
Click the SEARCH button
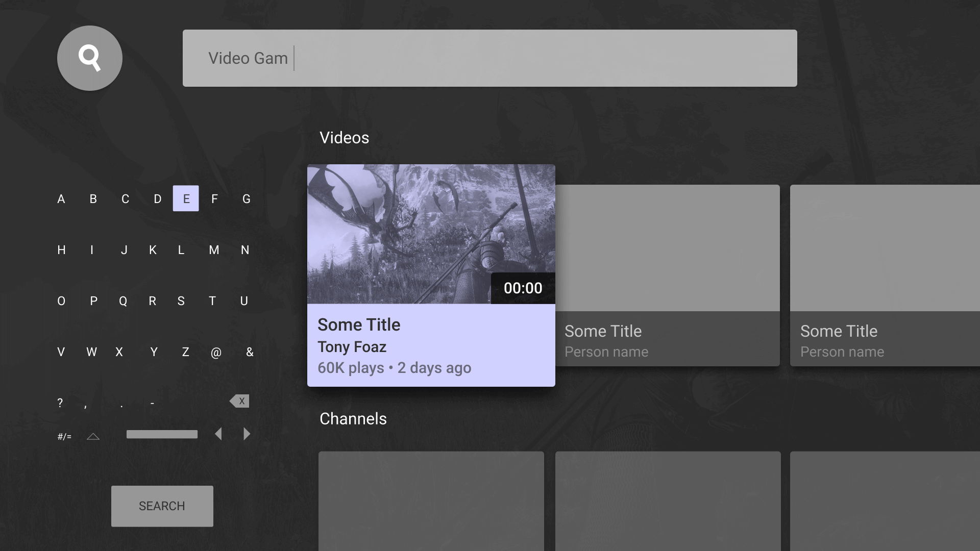click(162, 506)
